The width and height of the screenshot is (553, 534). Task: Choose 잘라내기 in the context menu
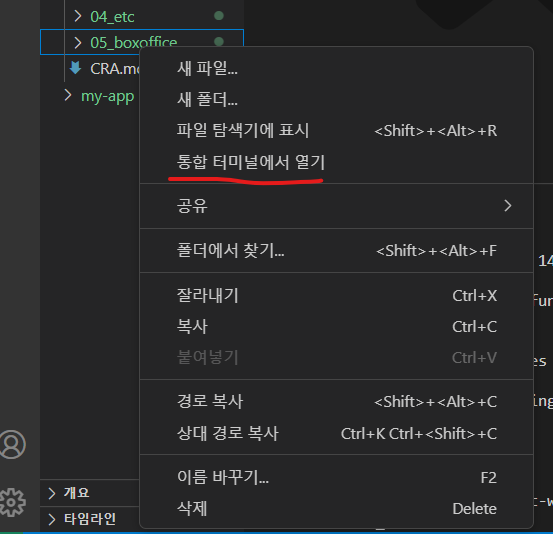(336, 296)
